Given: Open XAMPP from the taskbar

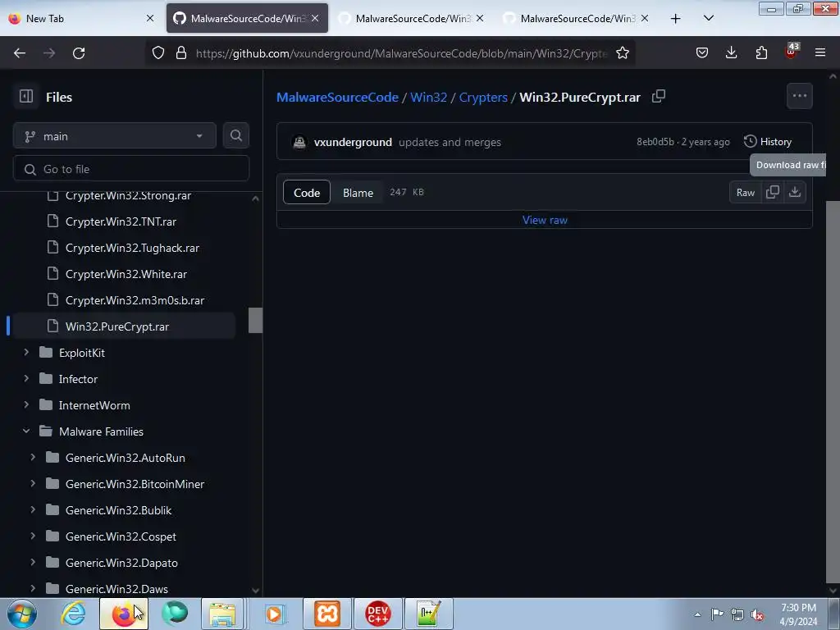Looking at the screenshot, I should pyautogui.click(x=327, y=614).
